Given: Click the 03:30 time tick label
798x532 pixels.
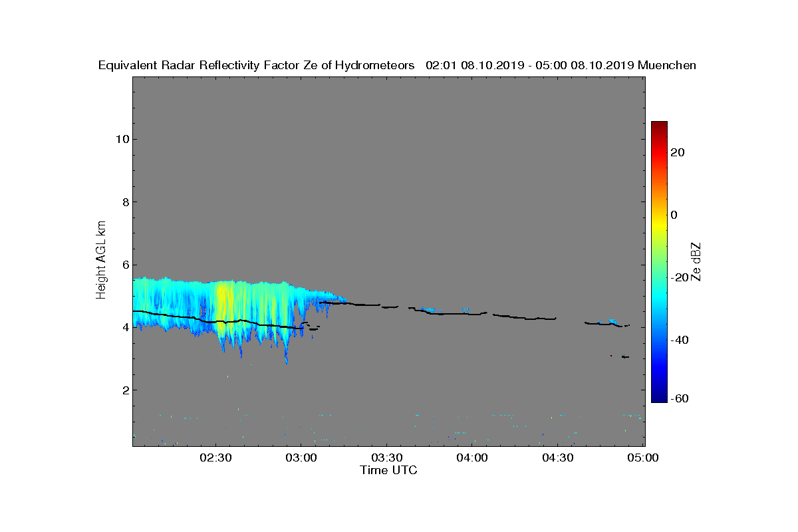Looking at the screenshot, I should click(x=386, y=458).
